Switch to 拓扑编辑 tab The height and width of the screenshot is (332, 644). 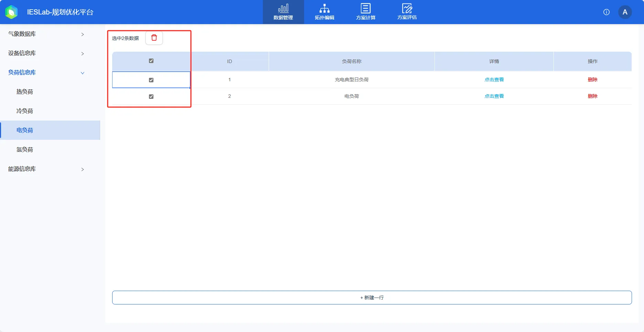324,12
